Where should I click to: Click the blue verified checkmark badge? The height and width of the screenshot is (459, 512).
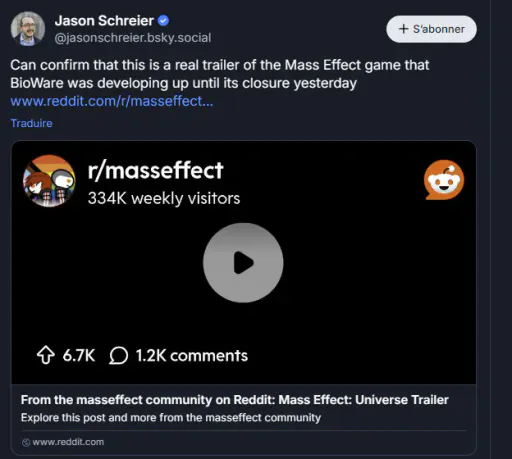coord(163,21)
